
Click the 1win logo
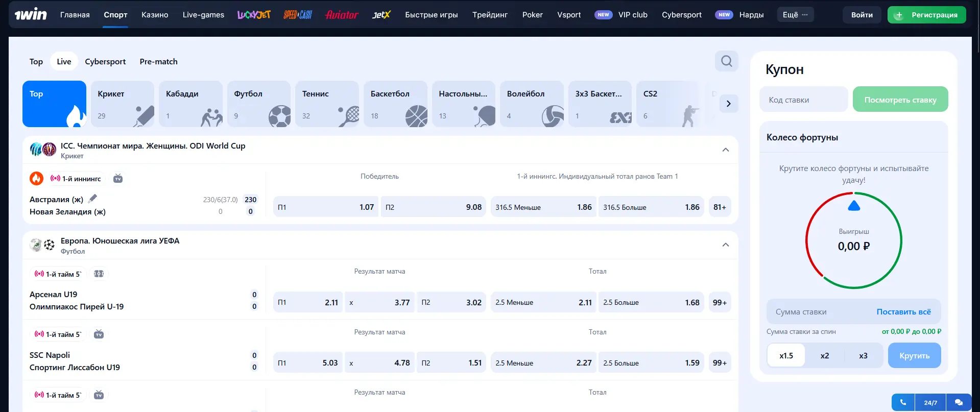tap(30, 15)
